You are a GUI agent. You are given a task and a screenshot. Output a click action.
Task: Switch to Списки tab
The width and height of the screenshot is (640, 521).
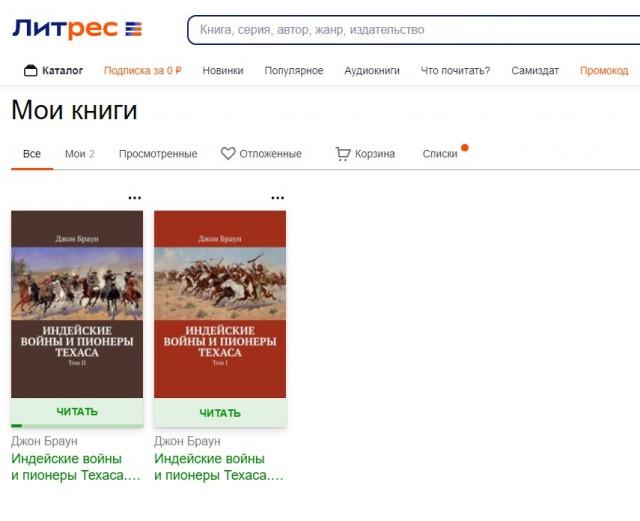[x=440, y=154]
